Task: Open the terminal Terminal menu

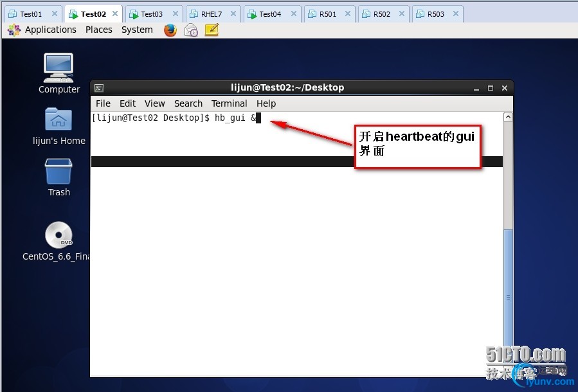Action: 230,103
